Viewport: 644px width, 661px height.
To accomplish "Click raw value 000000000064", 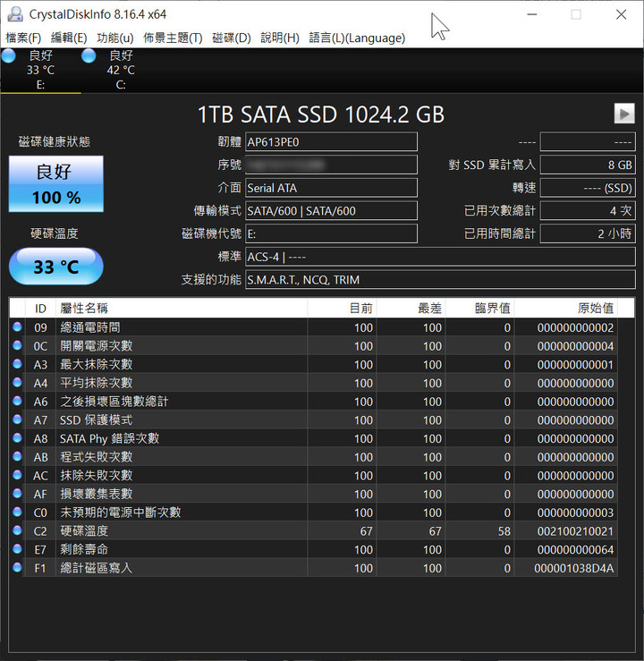I will pyautogui.click(x=575, y=550).
